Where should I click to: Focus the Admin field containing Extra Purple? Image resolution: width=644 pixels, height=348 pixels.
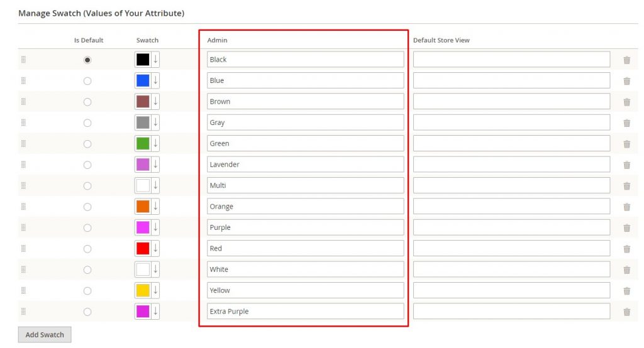(x=305, y=312)
